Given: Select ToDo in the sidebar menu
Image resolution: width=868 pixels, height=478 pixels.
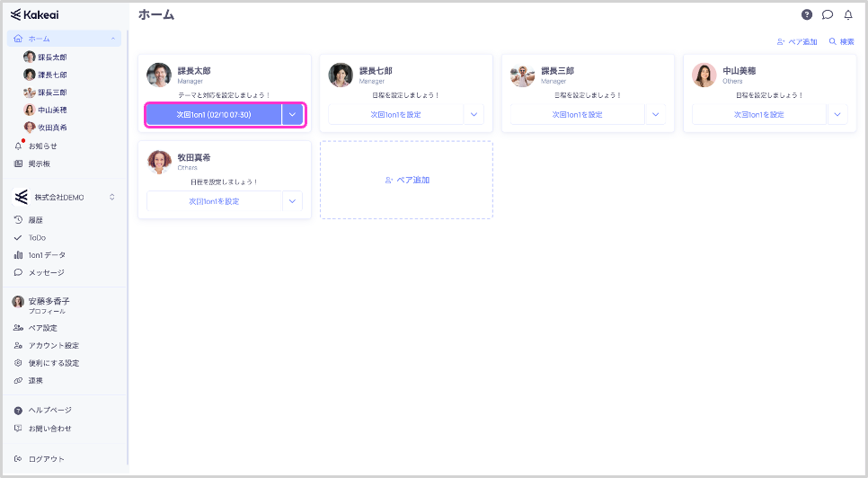Looking at the screenshot, I should (37, 237).
